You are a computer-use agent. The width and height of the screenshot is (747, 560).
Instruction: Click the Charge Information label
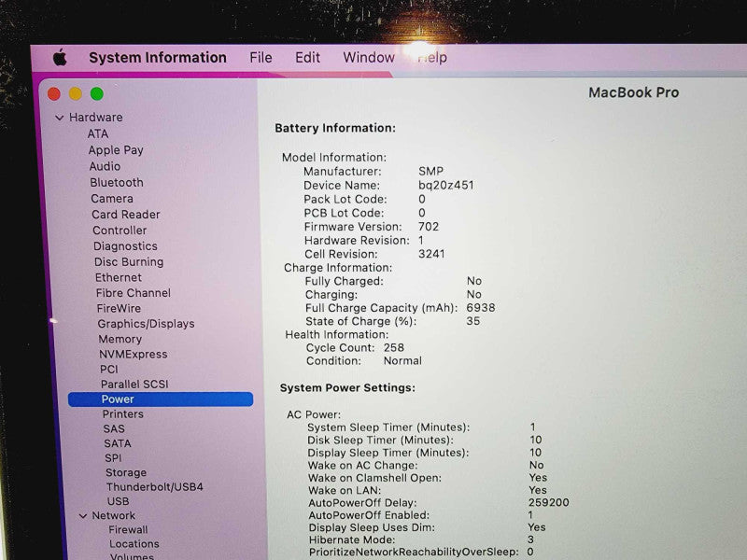pyautogui.click(x=338, y=268)
